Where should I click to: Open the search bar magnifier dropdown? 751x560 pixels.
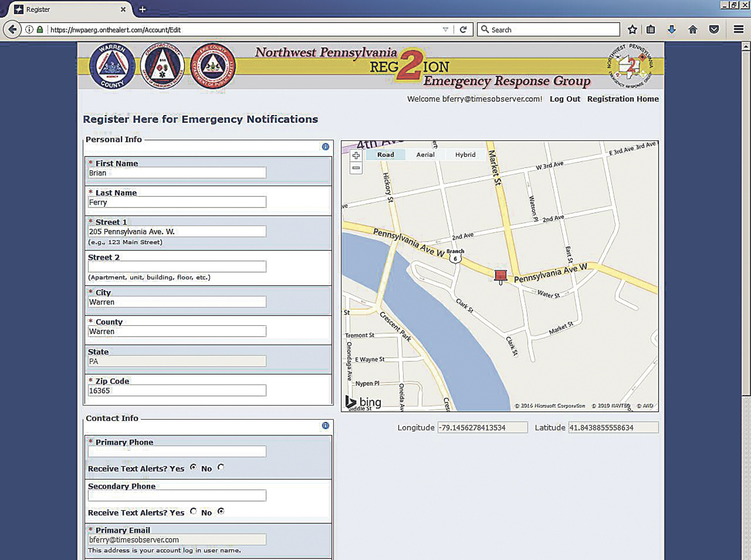[486, 29]
